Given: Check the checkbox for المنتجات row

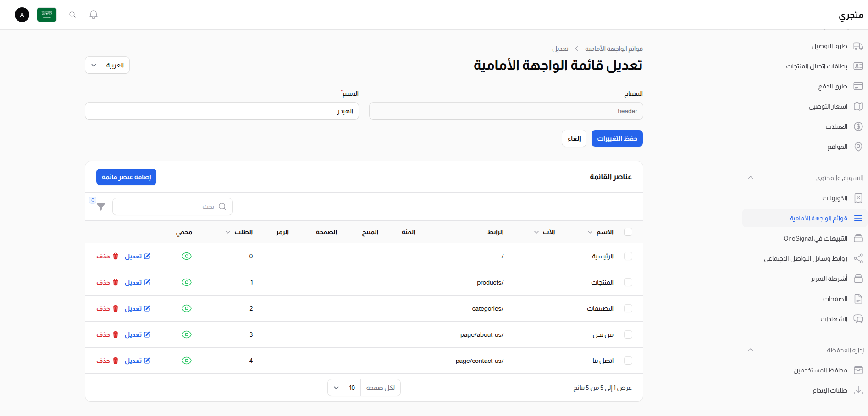Looking at the screenshot, I should (x=628, y=282).
